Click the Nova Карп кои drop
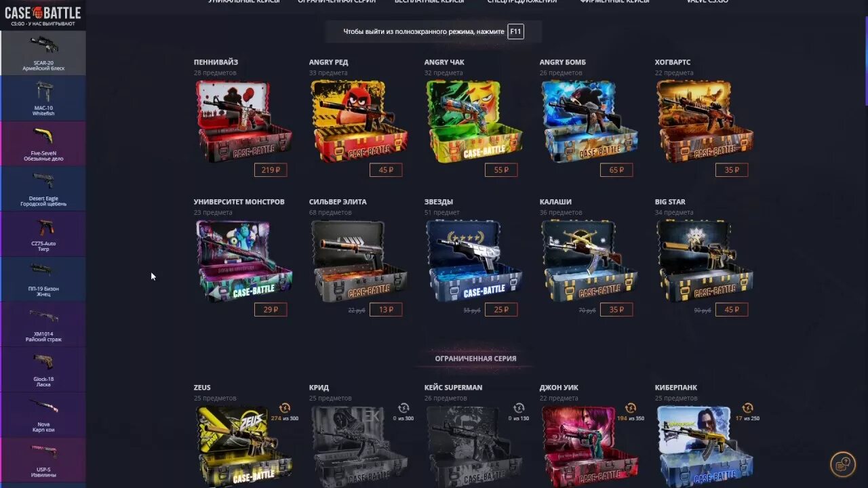 coord(43,415)
